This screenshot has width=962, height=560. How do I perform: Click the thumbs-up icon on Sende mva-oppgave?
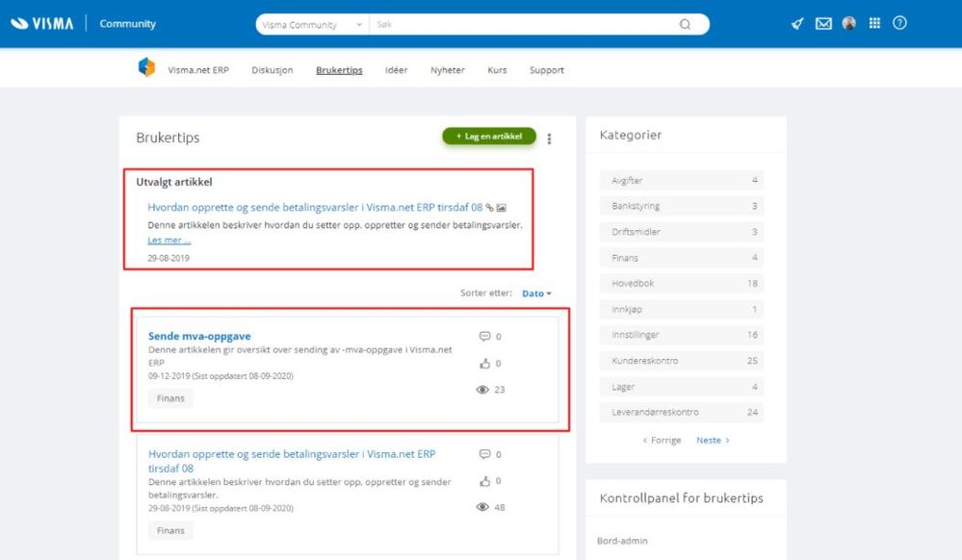(x=484, y=363)
